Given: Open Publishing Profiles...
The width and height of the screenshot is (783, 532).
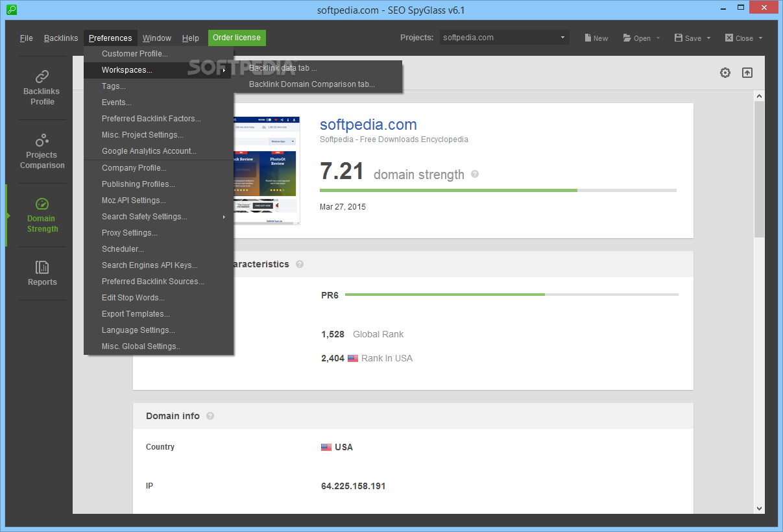Looking at the screenshot, I should pyautogui.click(x=158, y=184).
